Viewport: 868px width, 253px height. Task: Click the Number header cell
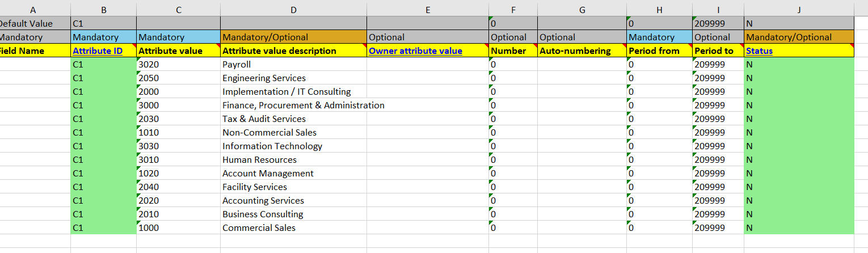pos(513,50)
